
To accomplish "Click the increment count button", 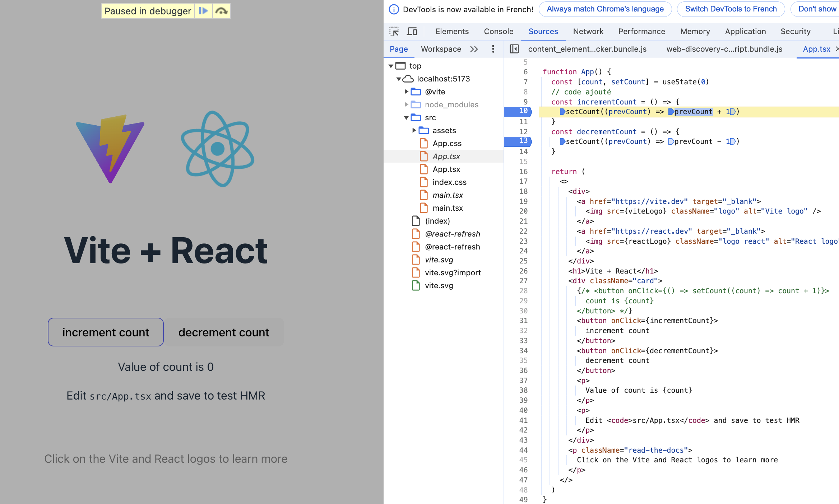I will [x=106, y=332].
